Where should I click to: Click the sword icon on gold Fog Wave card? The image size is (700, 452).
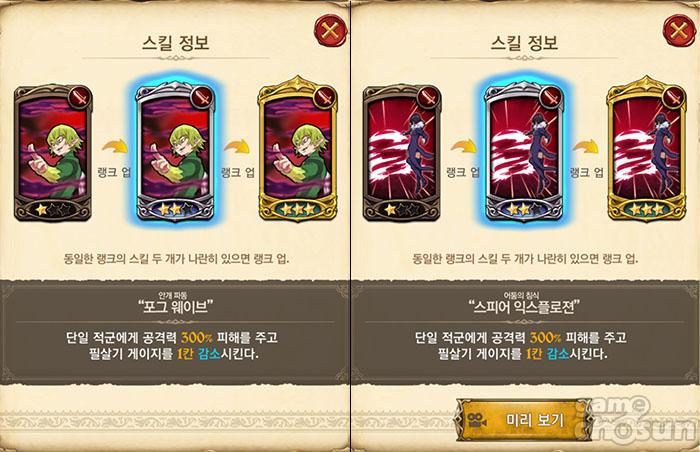325,97
